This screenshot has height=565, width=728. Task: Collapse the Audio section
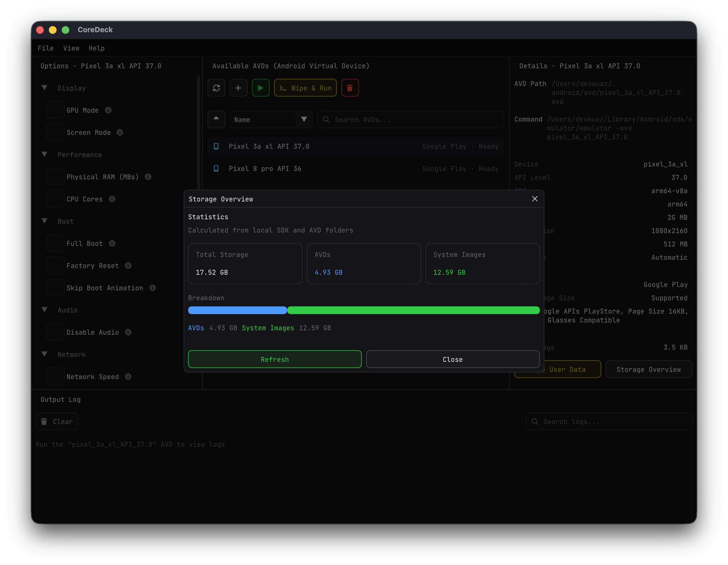click(x=44, y=310)
